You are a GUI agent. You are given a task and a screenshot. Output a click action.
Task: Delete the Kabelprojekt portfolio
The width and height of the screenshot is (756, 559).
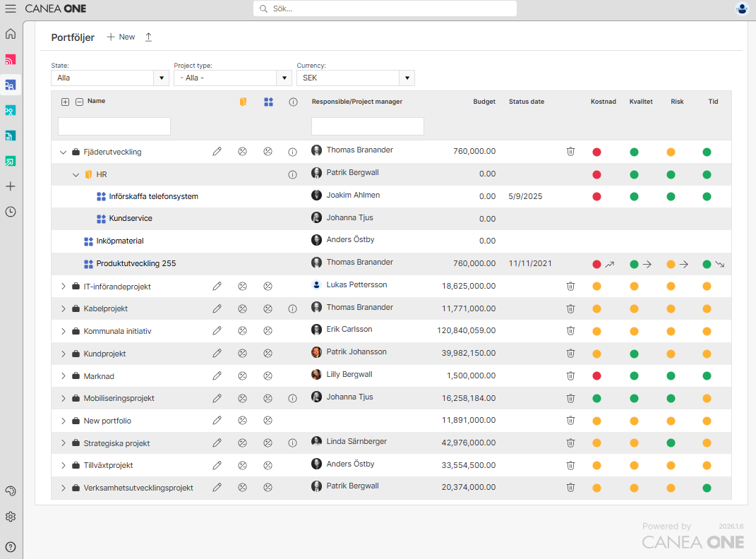570,308
